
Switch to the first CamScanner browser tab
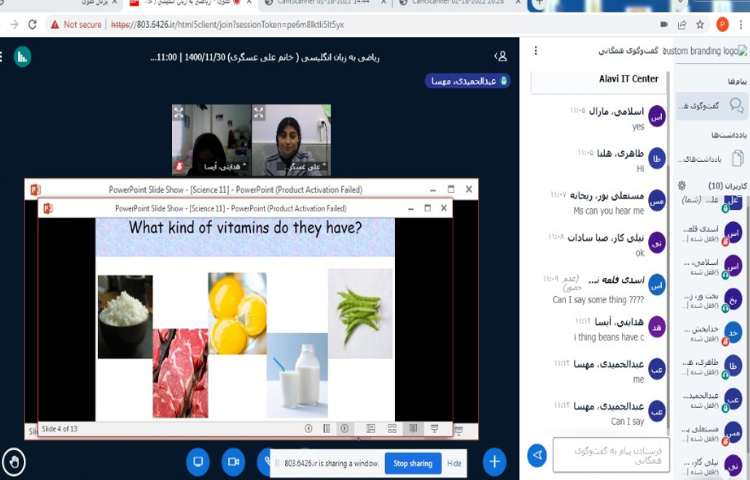pyautogui.click(x=325, y=3)
